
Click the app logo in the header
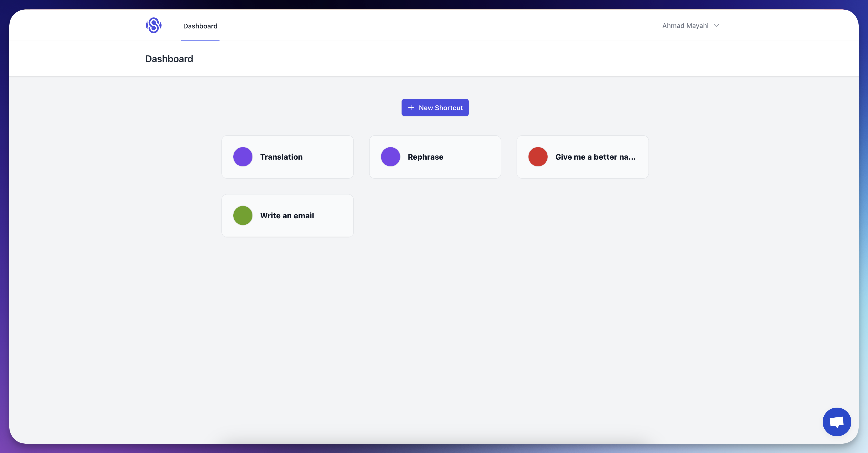point(153,25)
